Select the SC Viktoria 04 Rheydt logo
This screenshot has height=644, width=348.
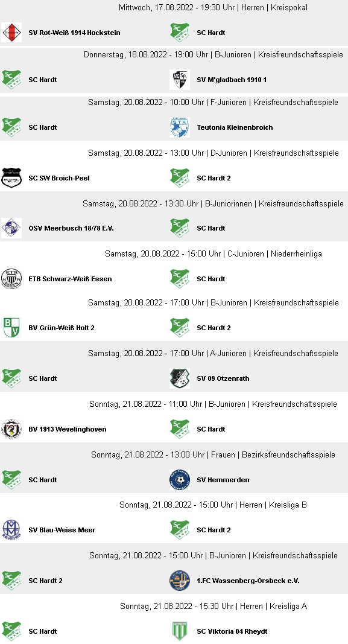click(180, 631)
